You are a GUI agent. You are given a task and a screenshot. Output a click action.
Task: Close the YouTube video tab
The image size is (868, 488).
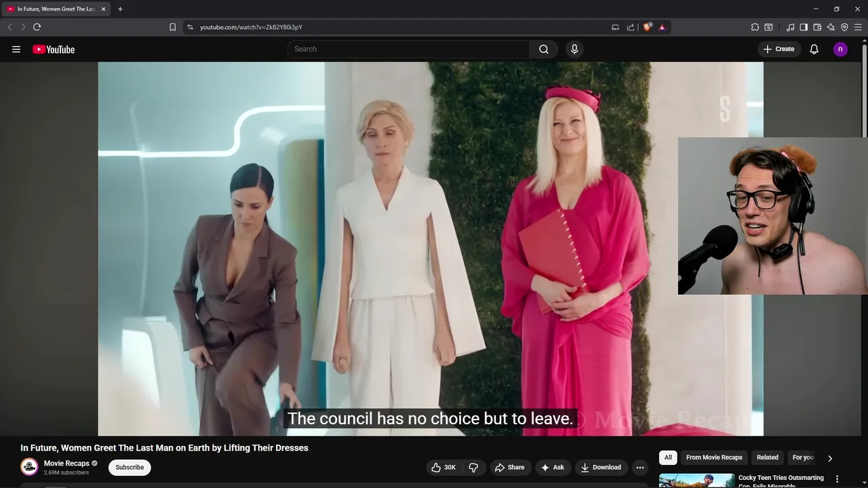(103, 9)
